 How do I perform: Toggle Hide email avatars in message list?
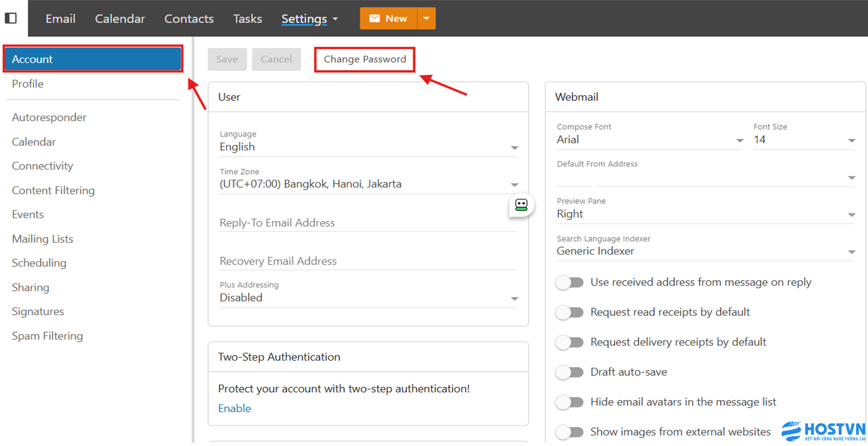click(570, 402)
